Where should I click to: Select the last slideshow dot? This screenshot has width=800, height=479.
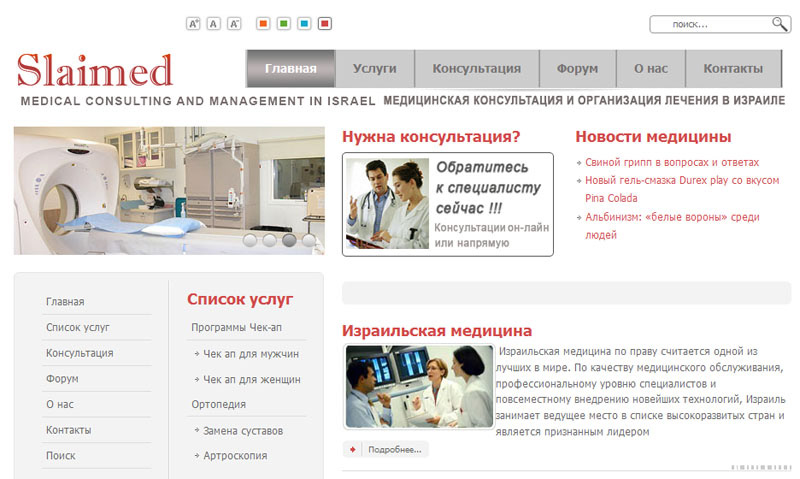click(x=308, y=240)
